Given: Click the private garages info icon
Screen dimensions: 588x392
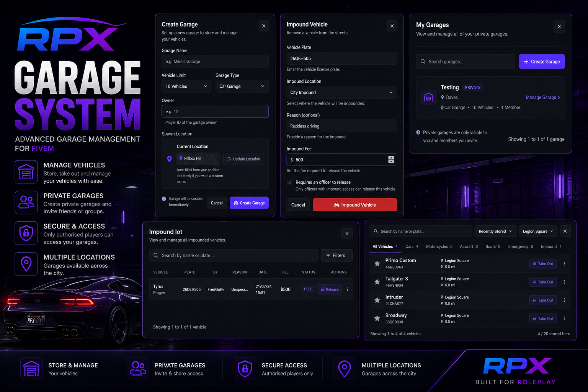Looking at the screenshot, I should 418,132.
